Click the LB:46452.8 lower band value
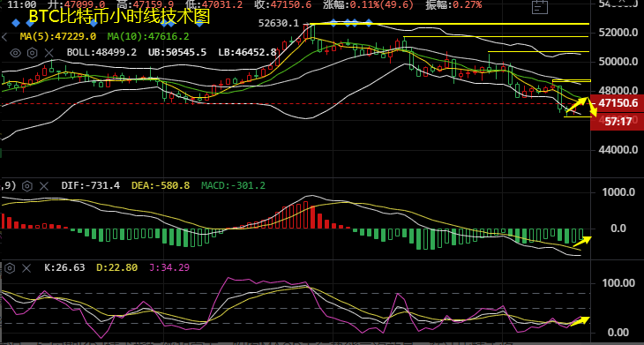The height and width of the screenshot is (345, 644). pos(247,52)
